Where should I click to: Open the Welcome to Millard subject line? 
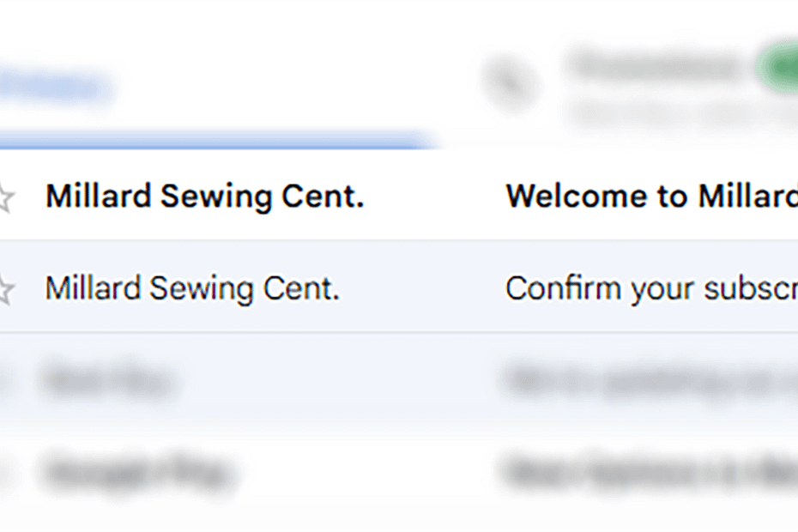coord(650,196)
